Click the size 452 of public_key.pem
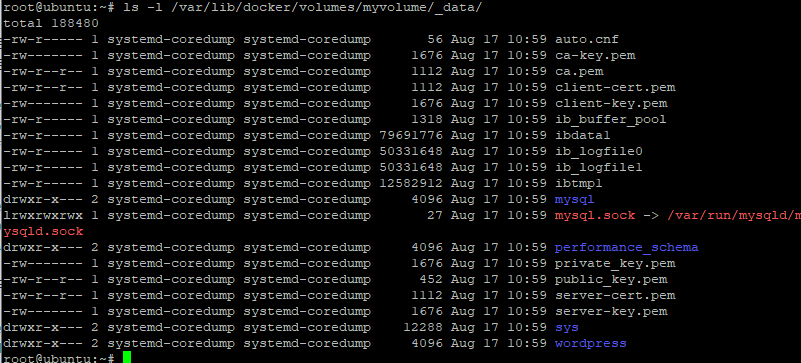 [x=431, y=280]
